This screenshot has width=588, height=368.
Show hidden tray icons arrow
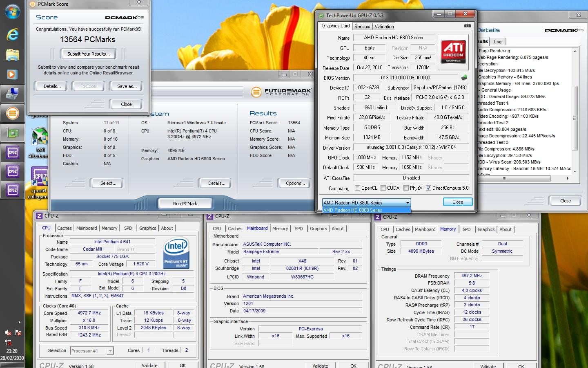pos(19,323)
